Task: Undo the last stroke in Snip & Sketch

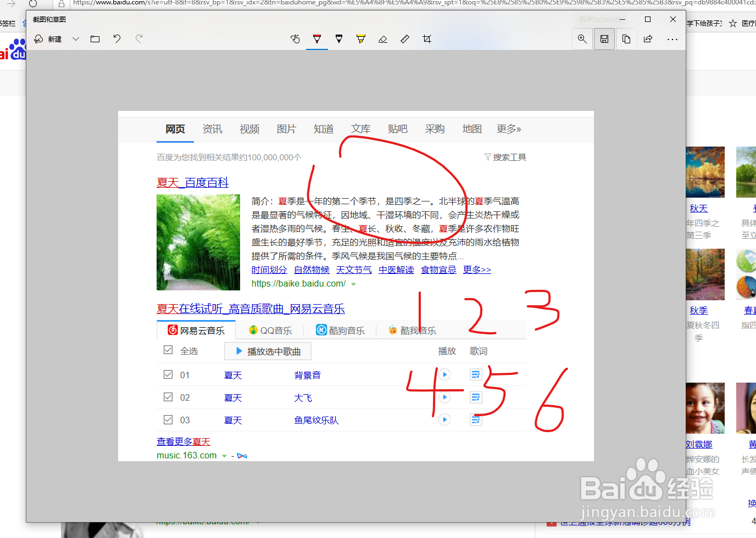Action: (x=117, y=39)
